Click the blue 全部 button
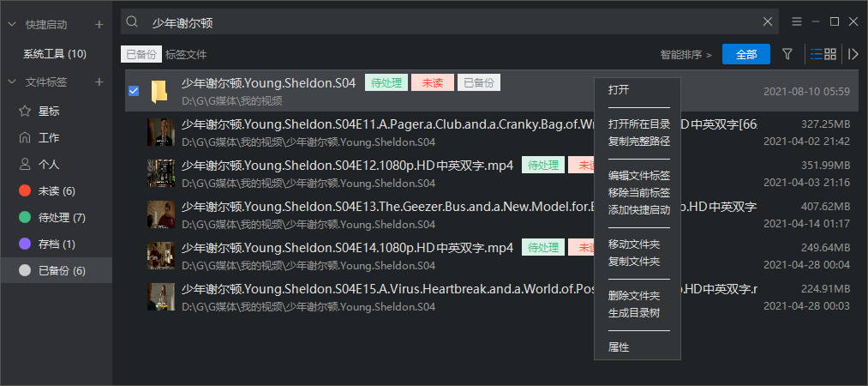 tap(745, 54)
